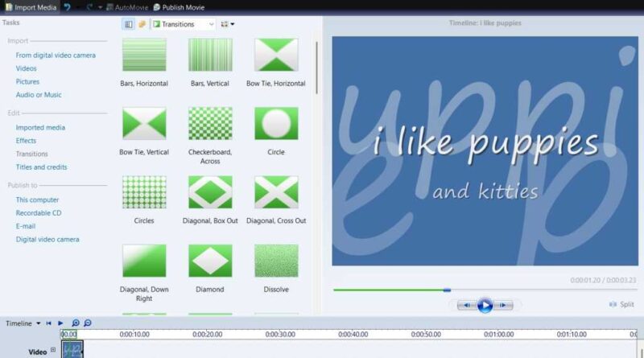This screenshot has width=644, height=358.
Task: Choose the Bow Tie, Horizontal transition
Action: tap(276, 55)
